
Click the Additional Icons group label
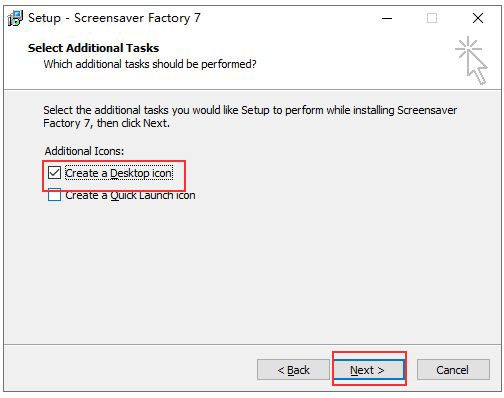pos(84,151)
